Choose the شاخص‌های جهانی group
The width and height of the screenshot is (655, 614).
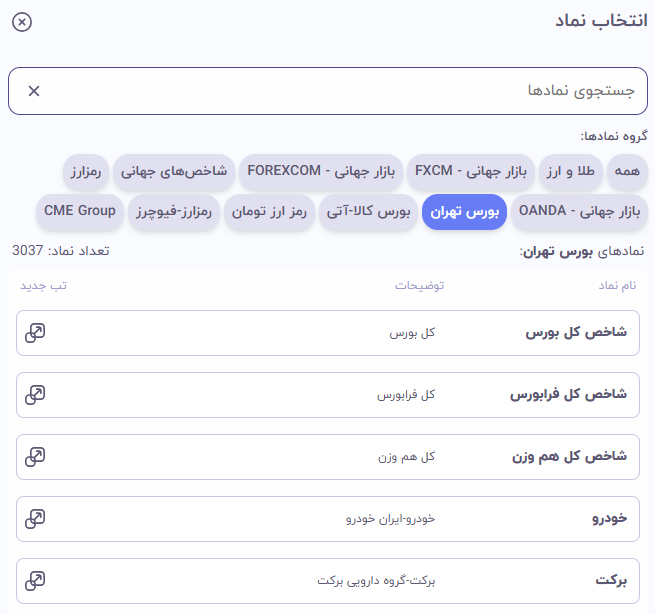point(174,171)
